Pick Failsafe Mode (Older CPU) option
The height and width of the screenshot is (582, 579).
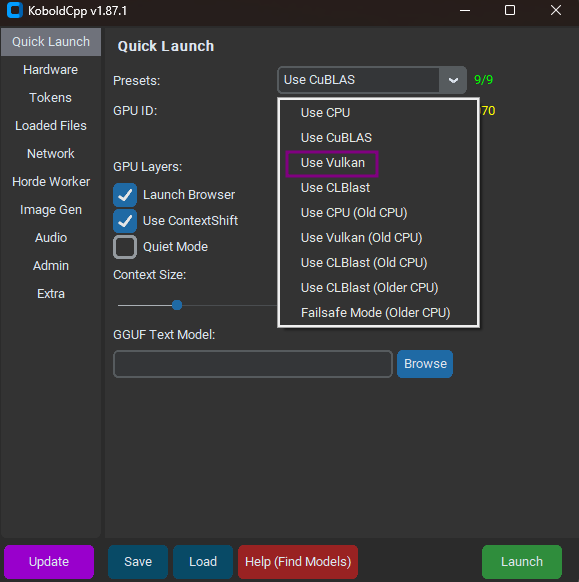pyautogui.click(x=375, y=313)
